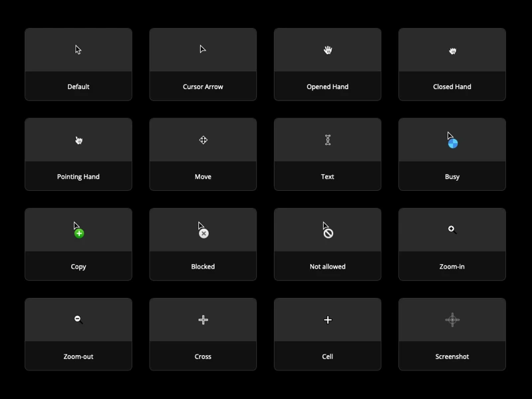This screenshot has width=532, height=399.
Task: Click the "Blocked" label text
Action: tap(203, 267)
